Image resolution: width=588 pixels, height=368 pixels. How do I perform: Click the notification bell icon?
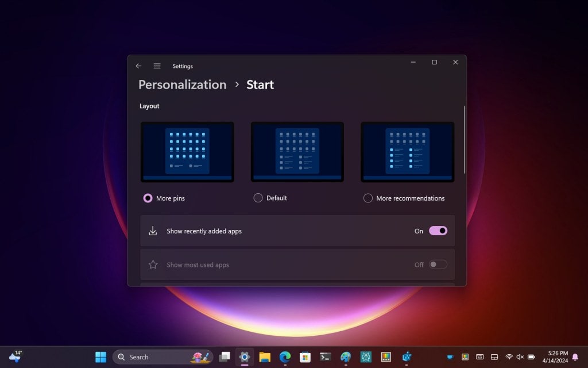coord(575,357)
